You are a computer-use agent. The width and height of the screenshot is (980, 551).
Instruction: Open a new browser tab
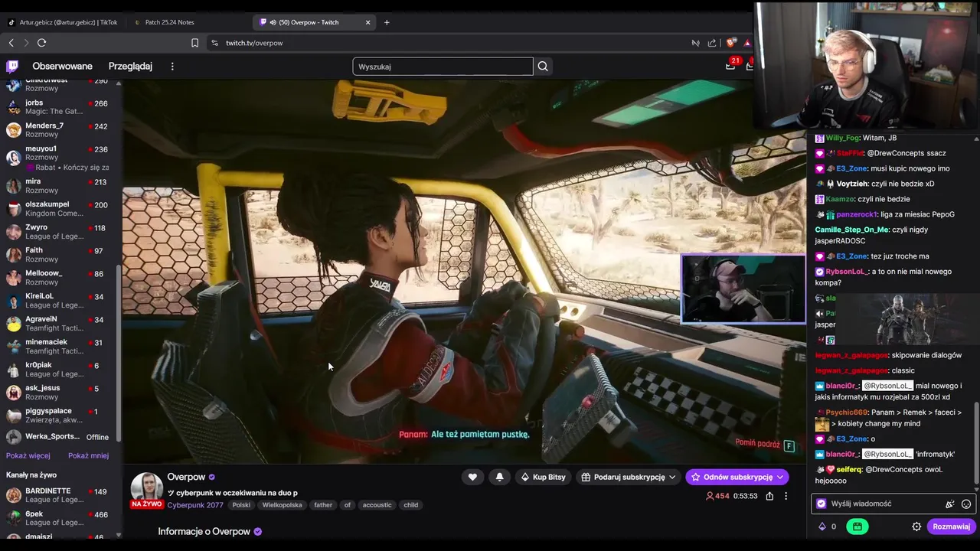coord(387,22)
